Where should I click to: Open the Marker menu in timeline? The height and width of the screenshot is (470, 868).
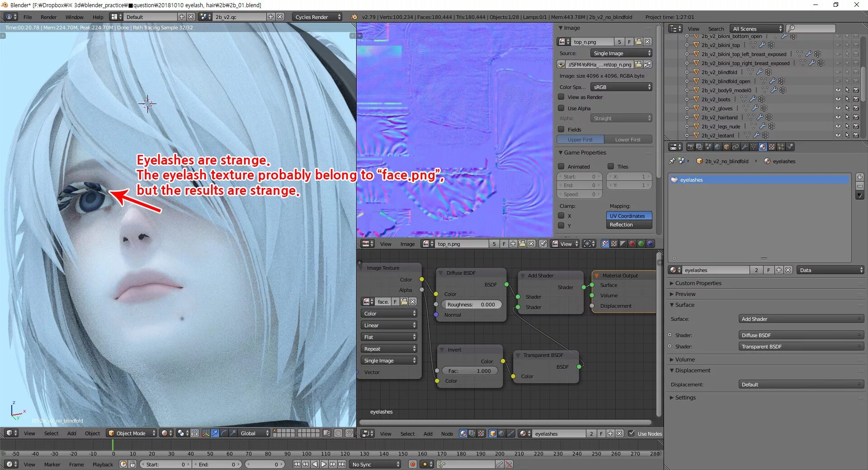click(x=52, y=465)
